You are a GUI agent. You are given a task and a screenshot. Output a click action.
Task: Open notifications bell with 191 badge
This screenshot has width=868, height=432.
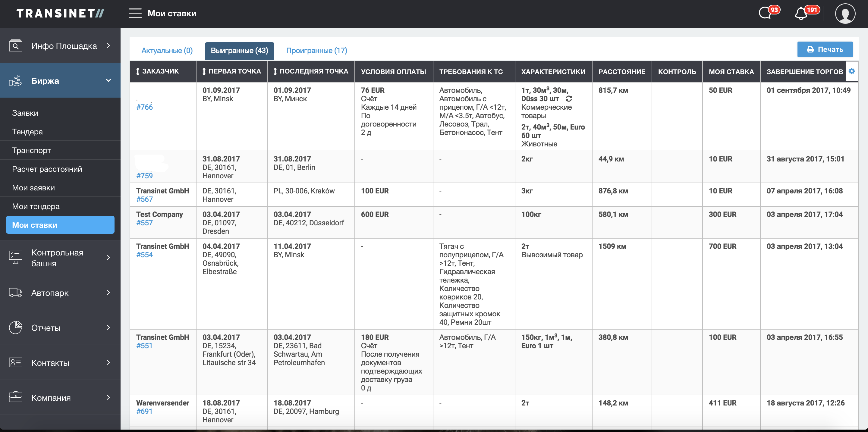801,14
